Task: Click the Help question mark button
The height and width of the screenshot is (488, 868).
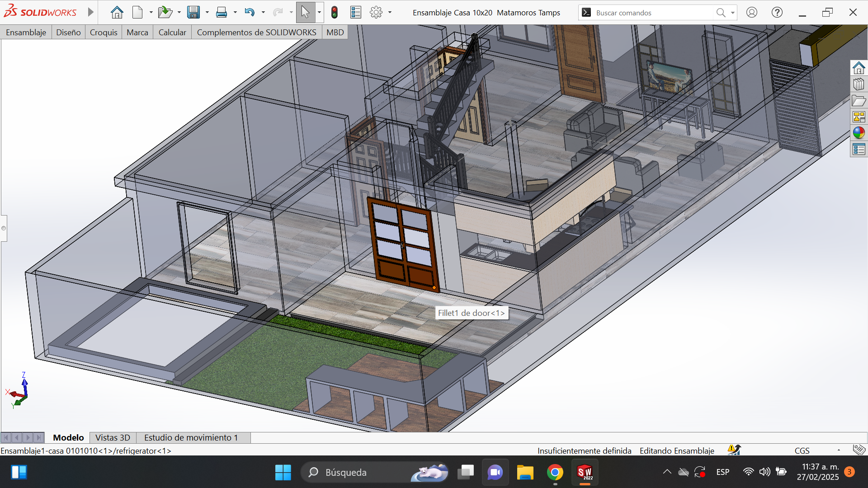Action: 777,12
